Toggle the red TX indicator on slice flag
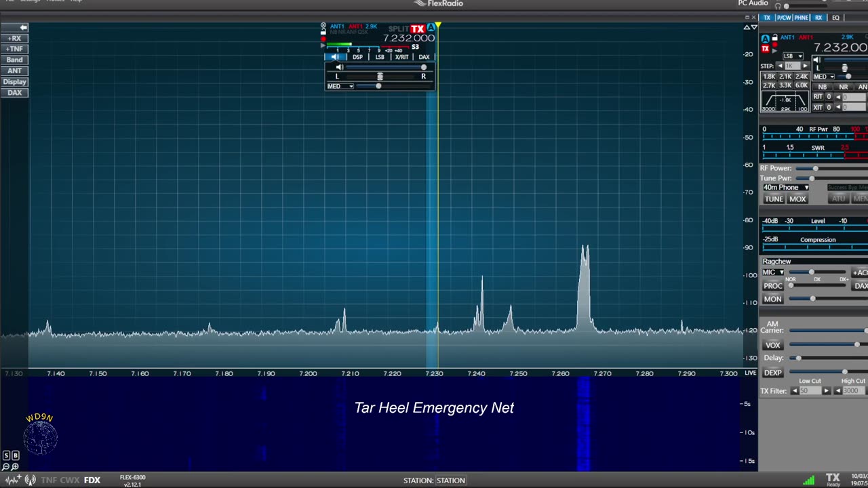The width and height of the screenshot is (868, 488). coord(418,29)
